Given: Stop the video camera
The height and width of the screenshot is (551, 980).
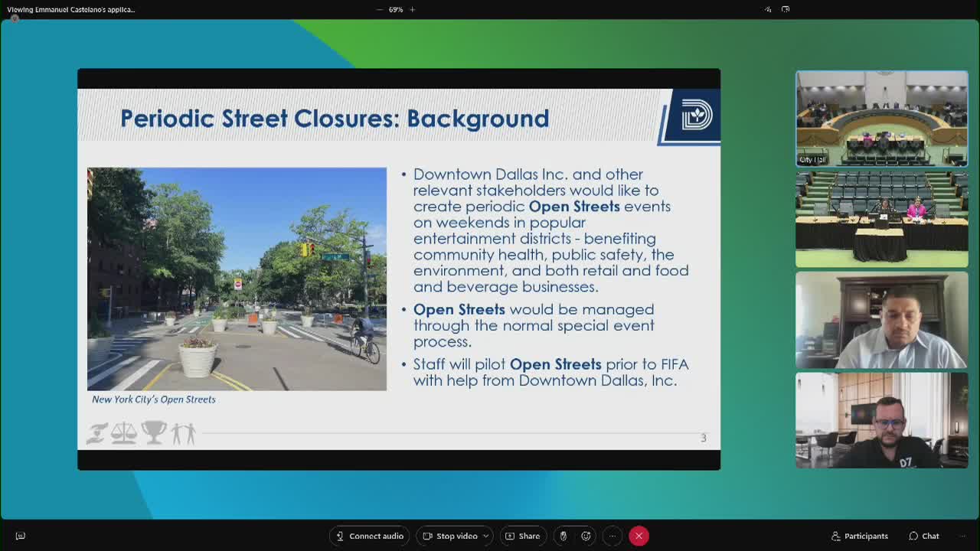Looking at the screenshot, I should (450, 536).
